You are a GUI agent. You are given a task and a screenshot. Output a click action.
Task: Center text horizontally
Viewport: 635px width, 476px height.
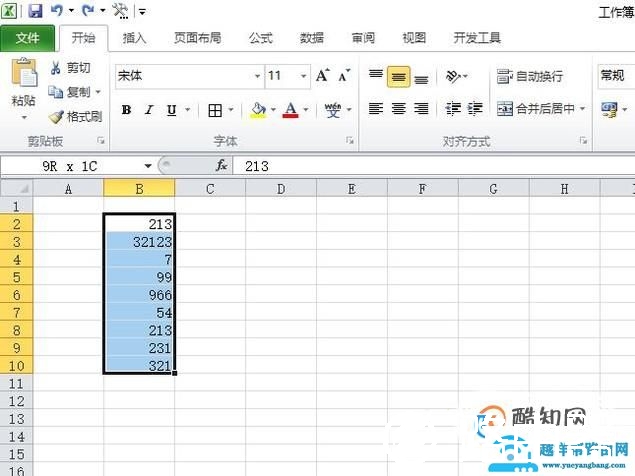click(398, 109)
